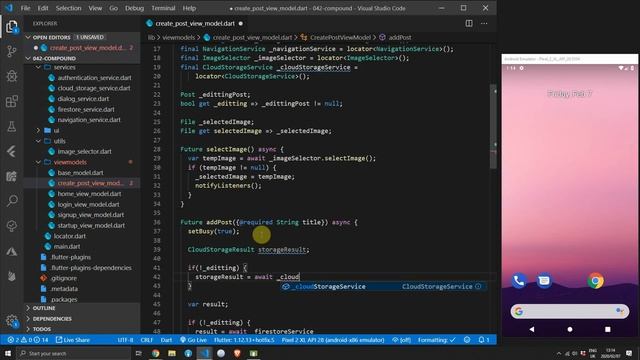This screenshot has height=360, width=640.
Task: Open the Terminal menu
Action: 163,8
